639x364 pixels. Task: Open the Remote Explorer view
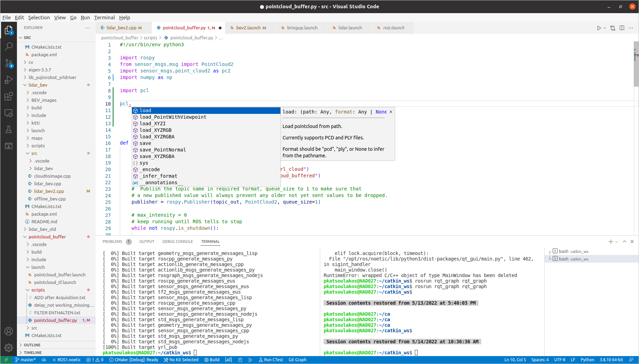(x=9, y=113)
